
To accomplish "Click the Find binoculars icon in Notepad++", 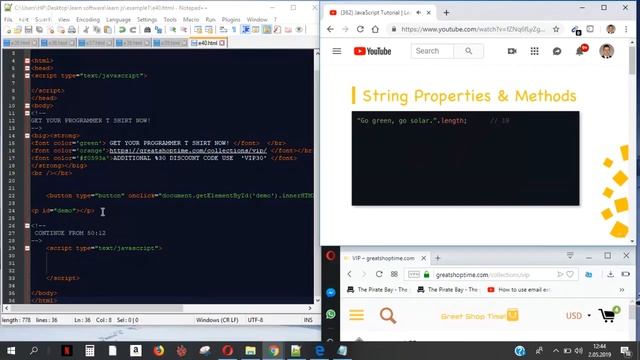I will [x=147, y=30].
